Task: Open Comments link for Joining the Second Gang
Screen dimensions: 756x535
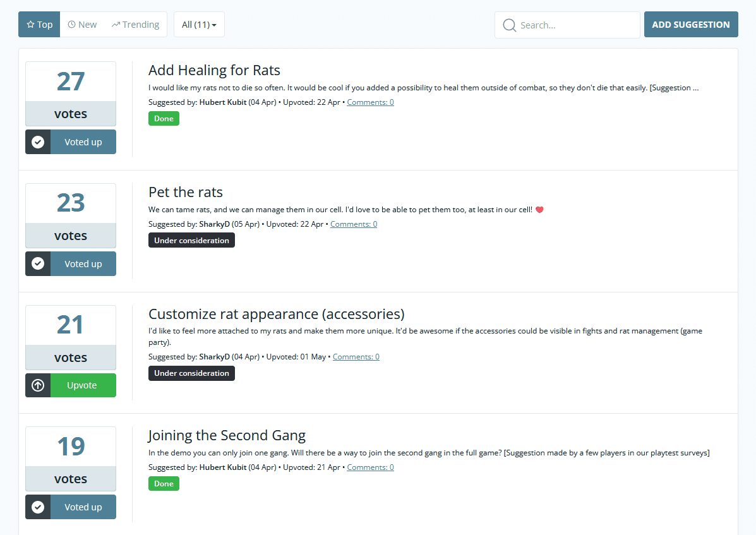Action: [370, 467]
